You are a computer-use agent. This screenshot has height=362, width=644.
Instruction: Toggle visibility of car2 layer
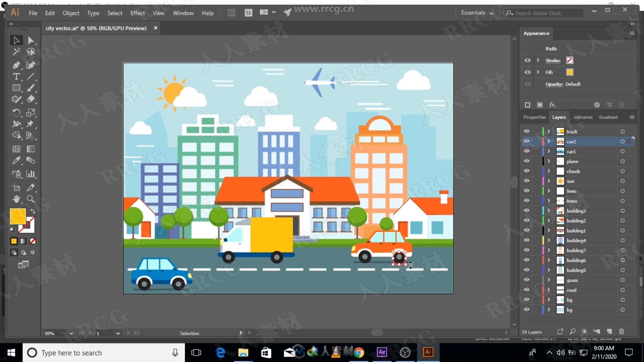coord(527,141)
